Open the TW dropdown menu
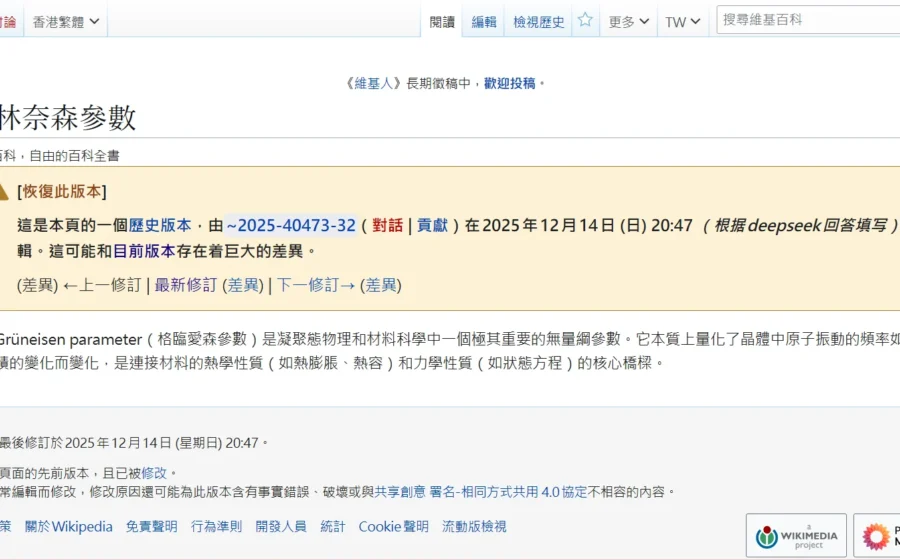The image size is (900, 560). click(682, 22)
